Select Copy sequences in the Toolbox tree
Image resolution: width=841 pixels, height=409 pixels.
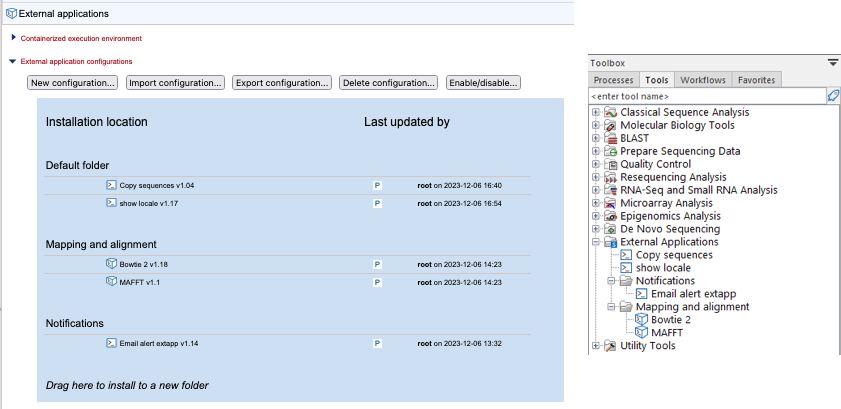click(x=674, y=255)
